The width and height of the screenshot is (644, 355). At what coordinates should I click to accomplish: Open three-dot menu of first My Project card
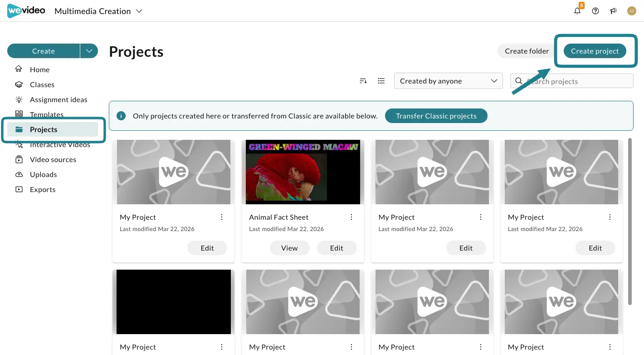(222, 217)
